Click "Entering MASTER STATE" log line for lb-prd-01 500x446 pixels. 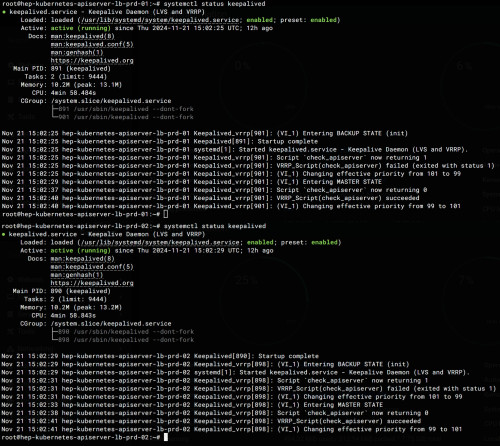(x=192, y=182)
